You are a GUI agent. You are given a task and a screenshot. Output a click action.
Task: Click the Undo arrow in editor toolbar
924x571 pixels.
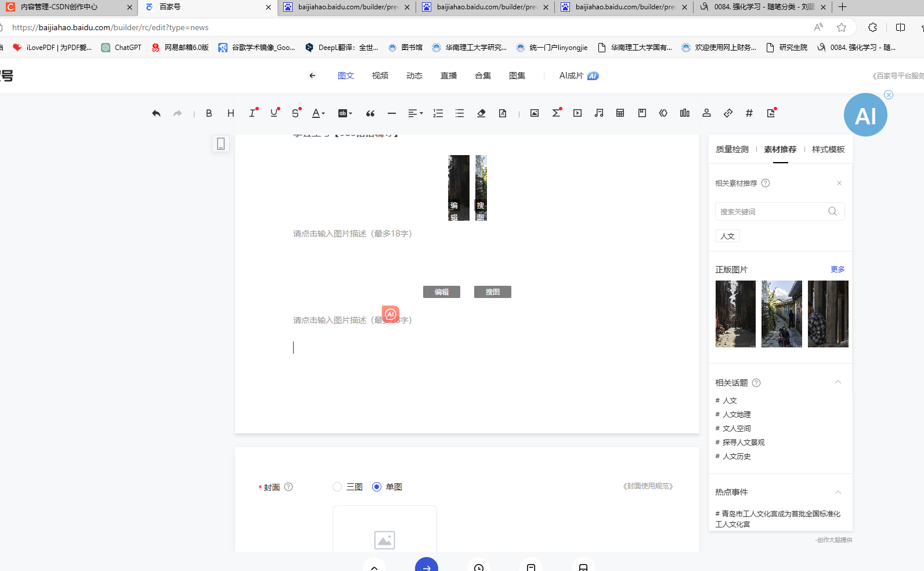point(156,113)
